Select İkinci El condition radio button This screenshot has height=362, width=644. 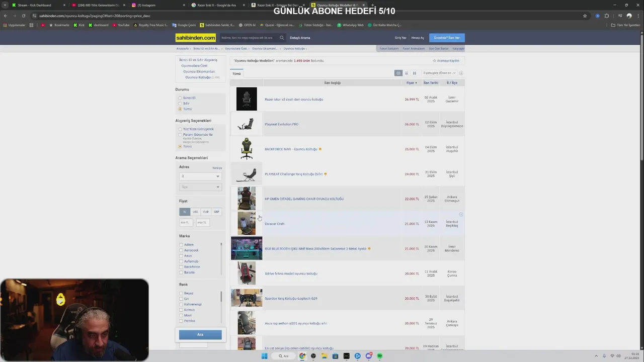point(180,98)
